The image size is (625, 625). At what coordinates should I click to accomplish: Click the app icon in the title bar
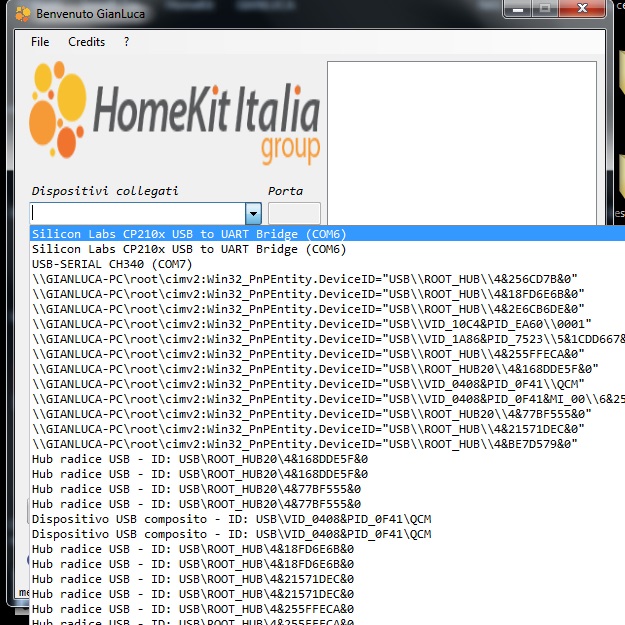tap(23, 14)
